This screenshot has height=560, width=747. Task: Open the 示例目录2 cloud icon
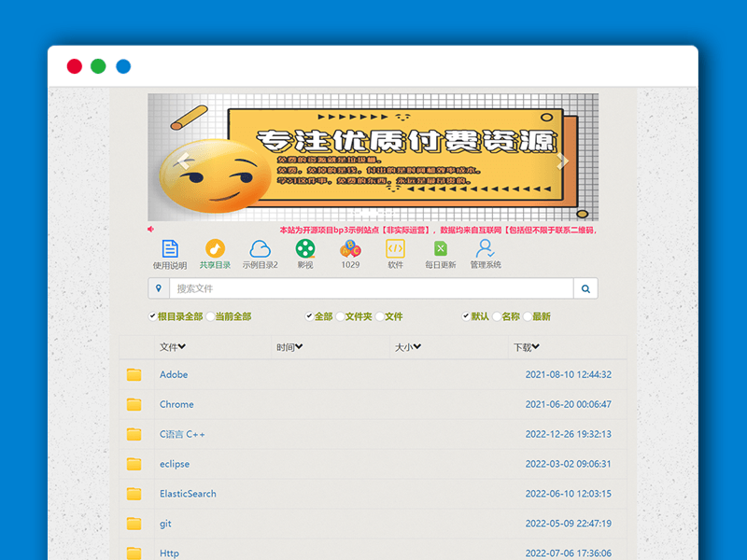[x=261, y=249]
